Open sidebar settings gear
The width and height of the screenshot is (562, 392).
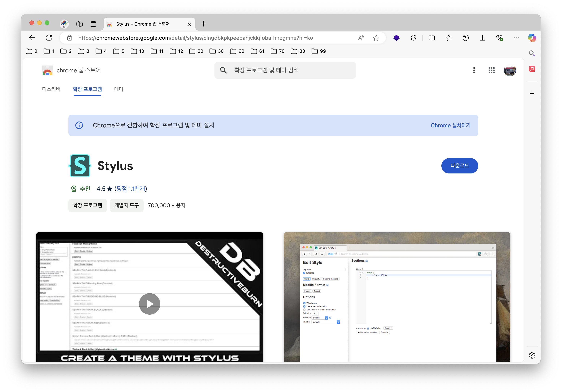532,355
